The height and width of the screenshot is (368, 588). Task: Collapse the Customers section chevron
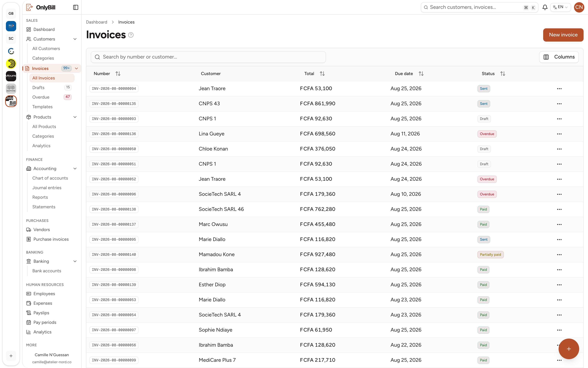point(75,39)
